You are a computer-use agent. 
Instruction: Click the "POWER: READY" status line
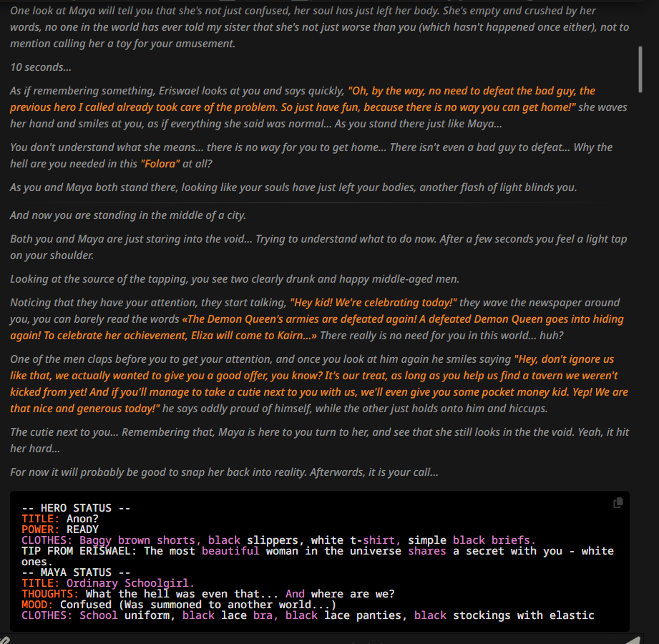point(60,530)
